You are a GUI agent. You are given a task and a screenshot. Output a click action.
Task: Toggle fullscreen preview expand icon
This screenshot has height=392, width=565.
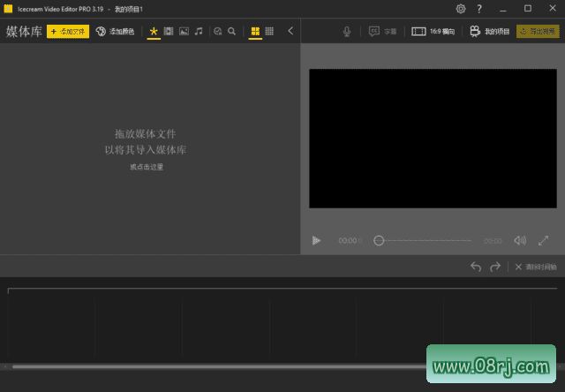click(x=544, y=240)
